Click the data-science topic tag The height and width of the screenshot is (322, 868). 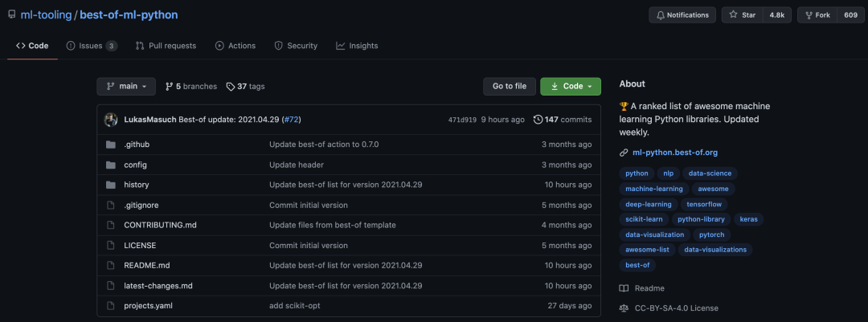pyautogui.click(x=710, y=173)
